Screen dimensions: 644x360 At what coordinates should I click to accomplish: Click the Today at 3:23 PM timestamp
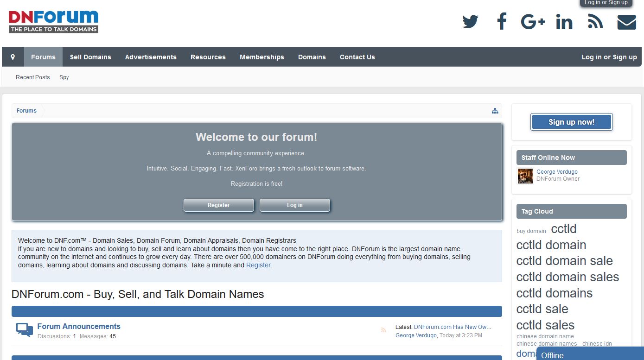pos(461,335)
